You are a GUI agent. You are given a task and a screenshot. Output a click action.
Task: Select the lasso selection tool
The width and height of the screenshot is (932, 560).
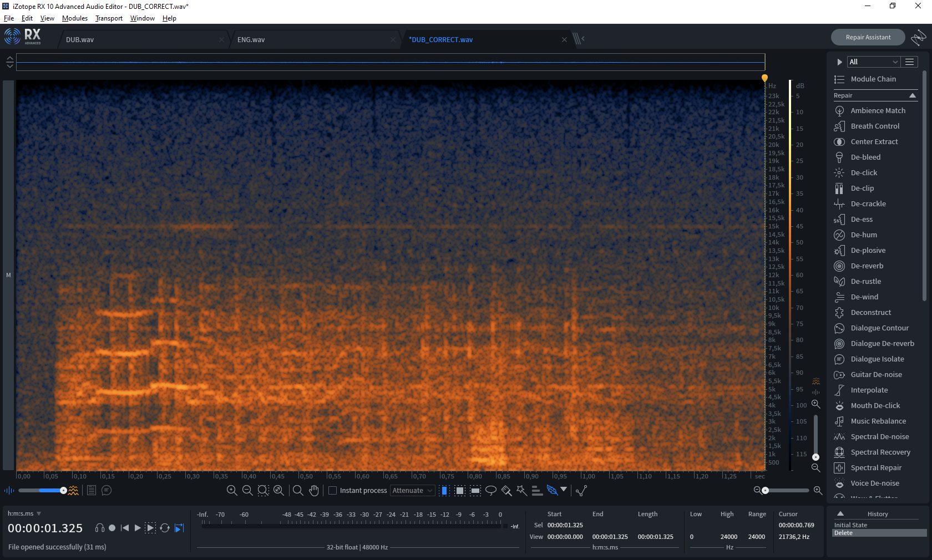(x=491, y=490)
